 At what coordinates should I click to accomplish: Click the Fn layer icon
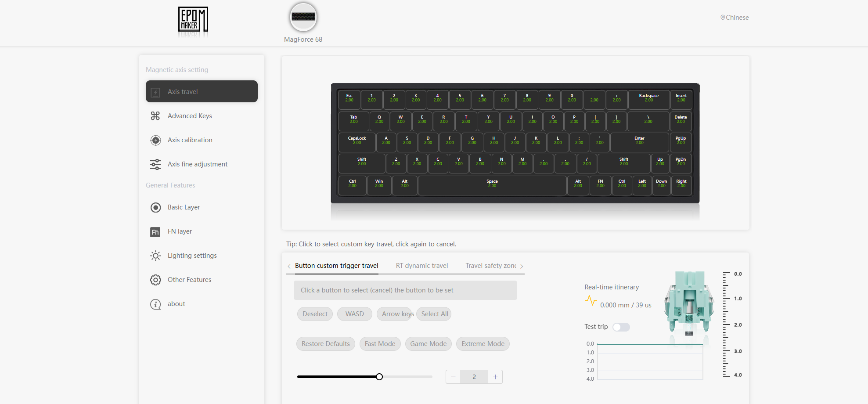155,232
